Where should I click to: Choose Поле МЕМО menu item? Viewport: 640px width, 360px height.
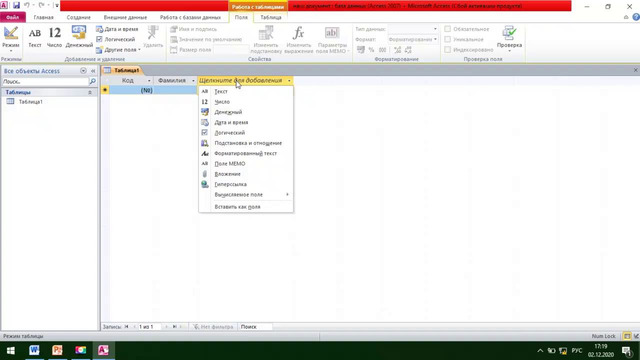click(x=246, y=164)
